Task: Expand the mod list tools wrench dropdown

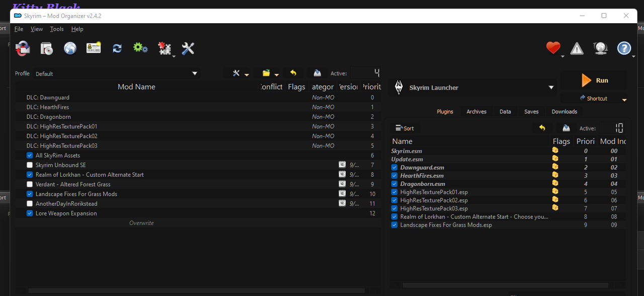Action: pyautogui.click(x=247, y=75)
